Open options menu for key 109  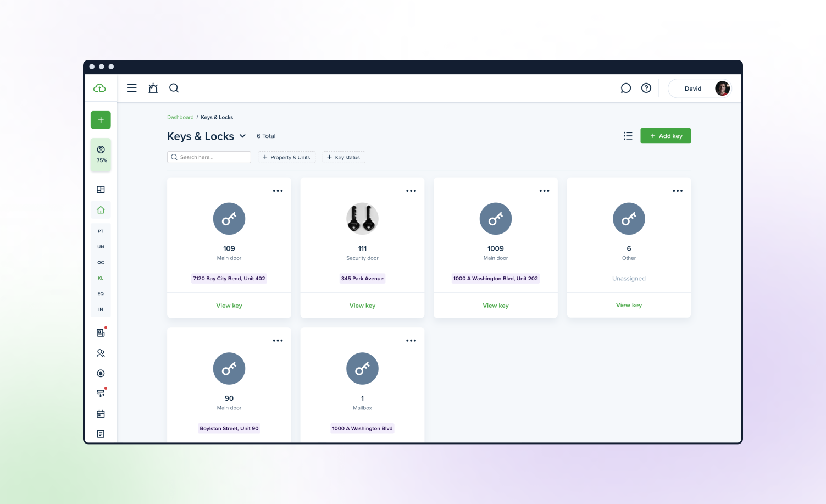pyautogui.click(x=278, y=191)
